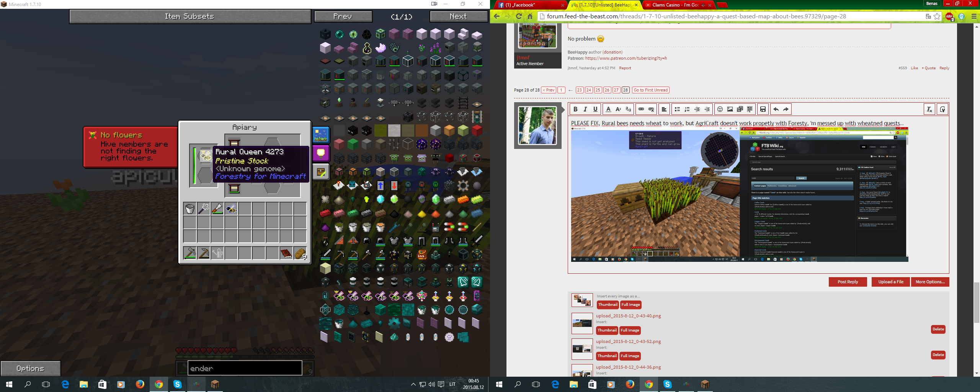The height and width of the screenshot is (392, 980).
Task: Switch to the Facebook browser tab
Action: [528, 5]
